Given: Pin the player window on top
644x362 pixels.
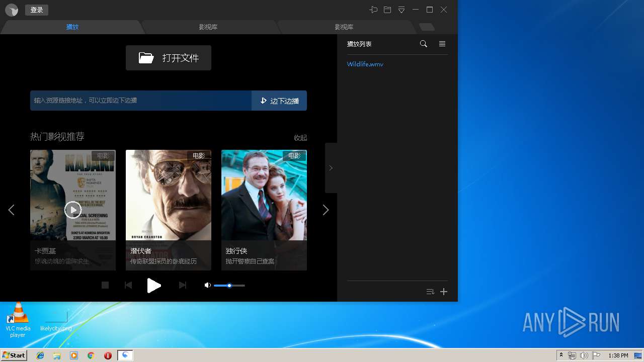Looking at the screenshot, I should tap(373, 10).
